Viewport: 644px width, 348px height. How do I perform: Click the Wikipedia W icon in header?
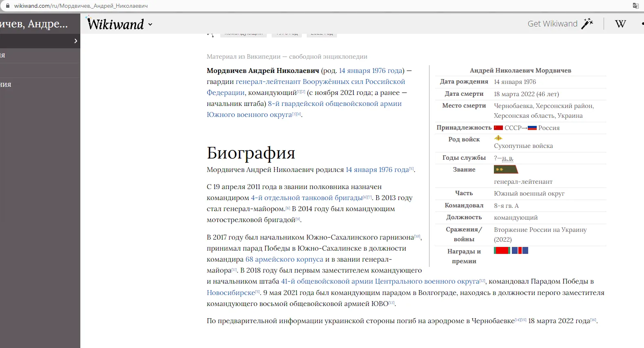tap(620, 24)
